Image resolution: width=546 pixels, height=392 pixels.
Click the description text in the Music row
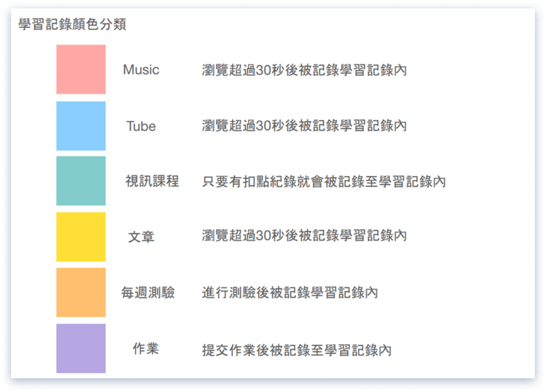pyautogui.click(x=304, y=70)
